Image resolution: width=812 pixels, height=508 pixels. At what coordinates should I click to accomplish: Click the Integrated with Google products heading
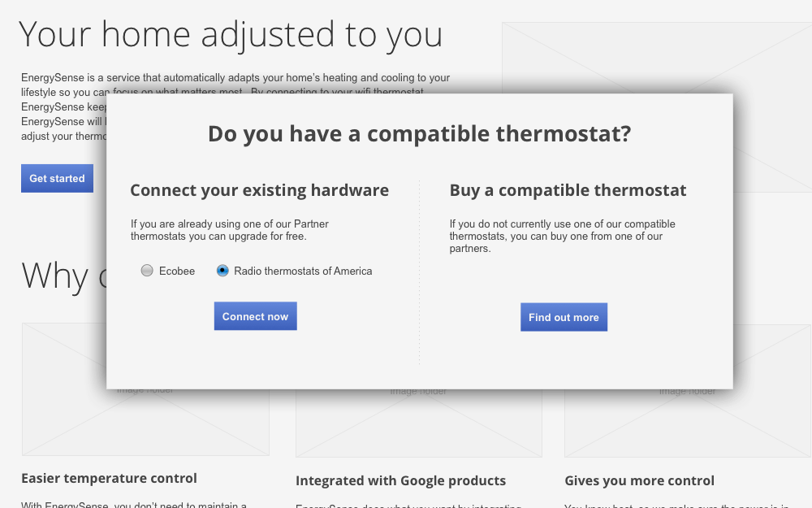click(x=400, y=480)
